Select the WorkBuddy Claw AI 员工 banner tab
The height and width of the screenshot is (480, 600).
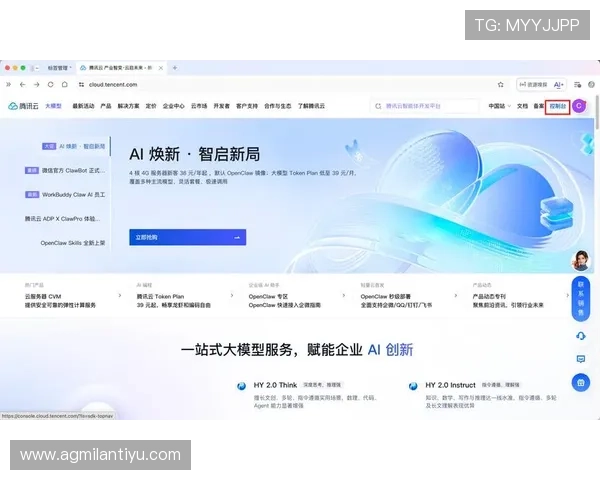point(65,194)
